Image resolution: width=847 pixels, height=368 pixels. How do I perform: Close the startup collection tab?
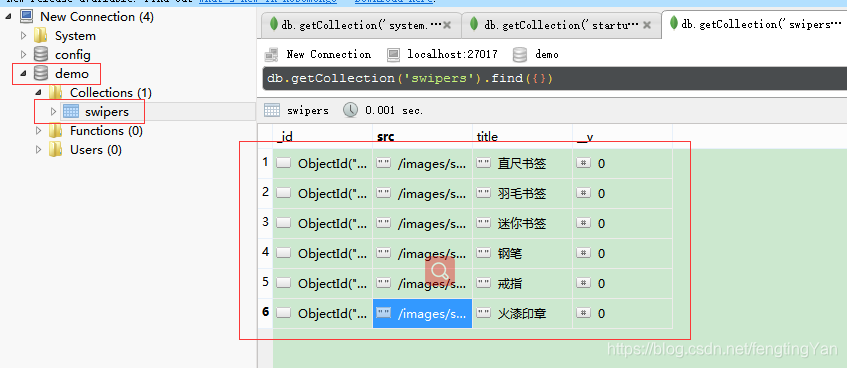[647, 25]
